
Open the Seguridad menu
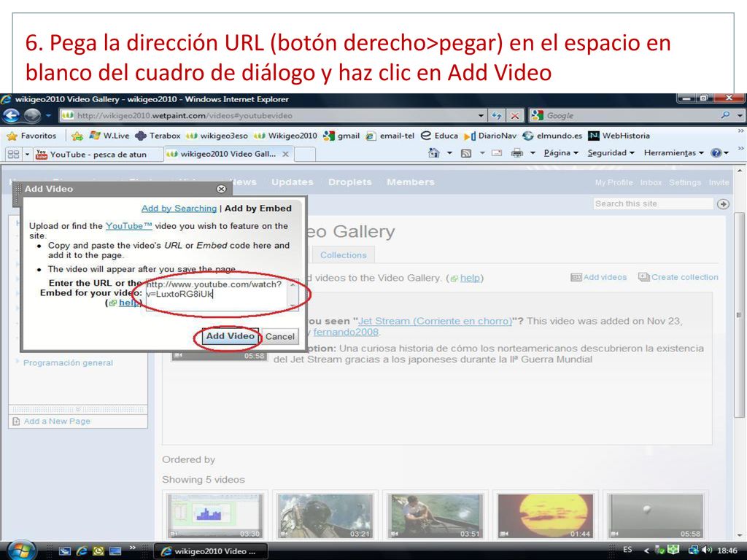click(611, 153)
